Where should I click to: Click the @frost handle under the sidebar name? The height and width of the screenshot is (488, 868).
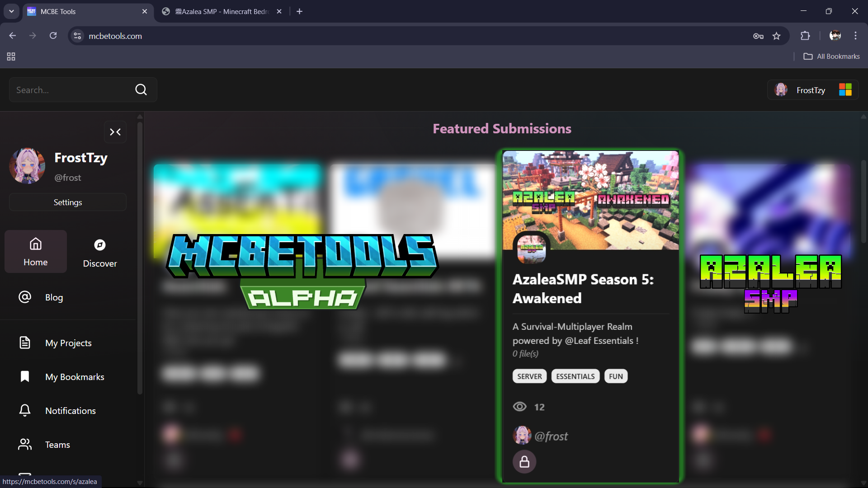(x=68, y=178)
